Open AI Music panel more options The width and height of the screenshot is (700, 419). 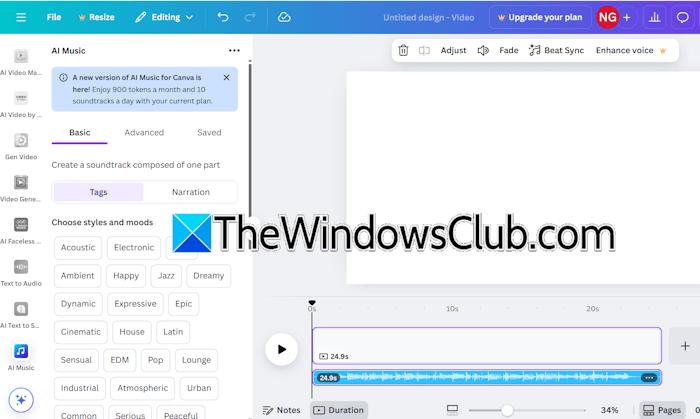[x=234, y=50]
